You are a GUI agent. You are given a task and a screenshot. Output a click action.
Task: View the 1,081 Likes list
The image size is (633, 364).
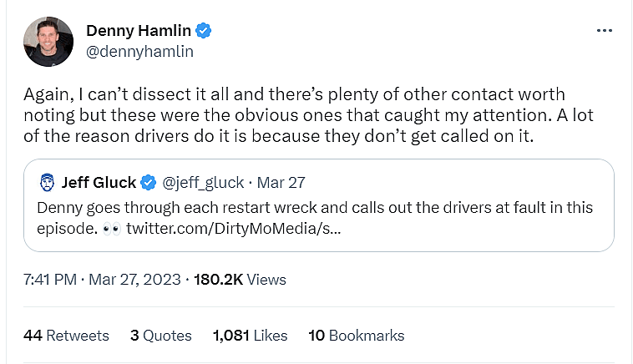click(251, 336)
